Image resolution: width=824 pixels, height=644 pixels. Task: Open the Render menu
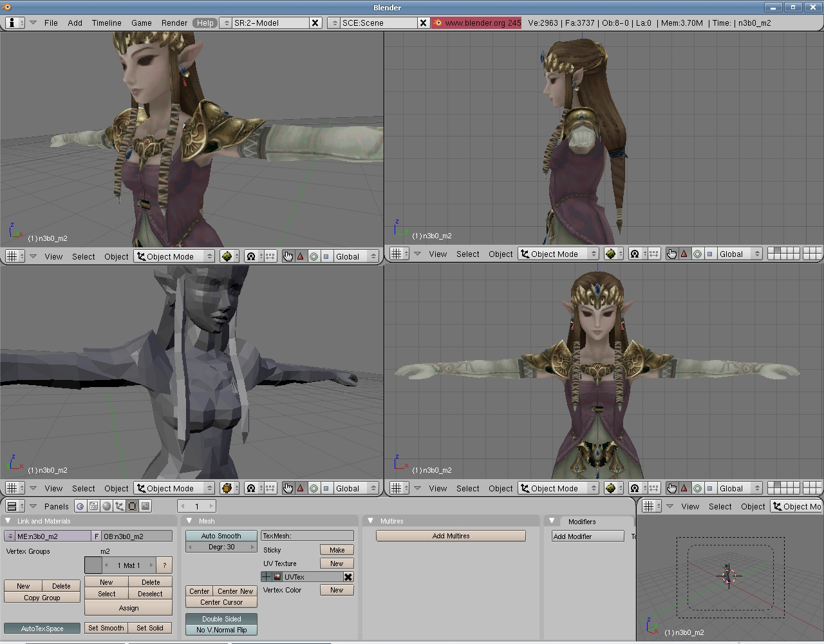point(174,23)
